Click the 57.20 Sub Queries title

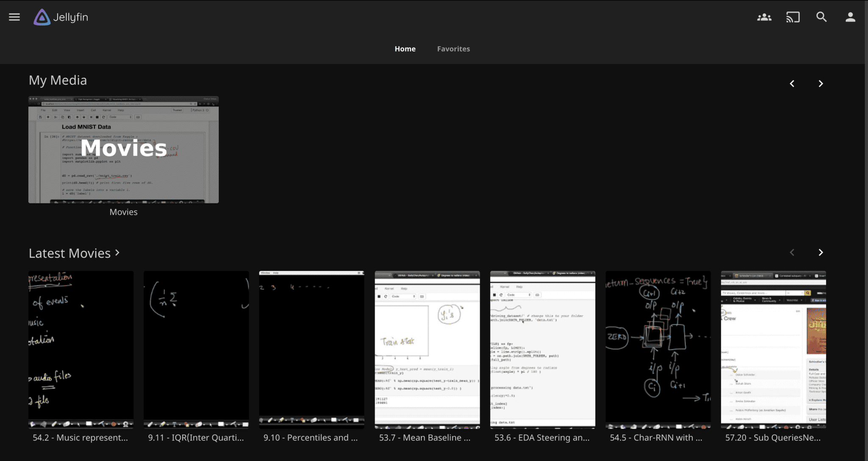(773, 438)
